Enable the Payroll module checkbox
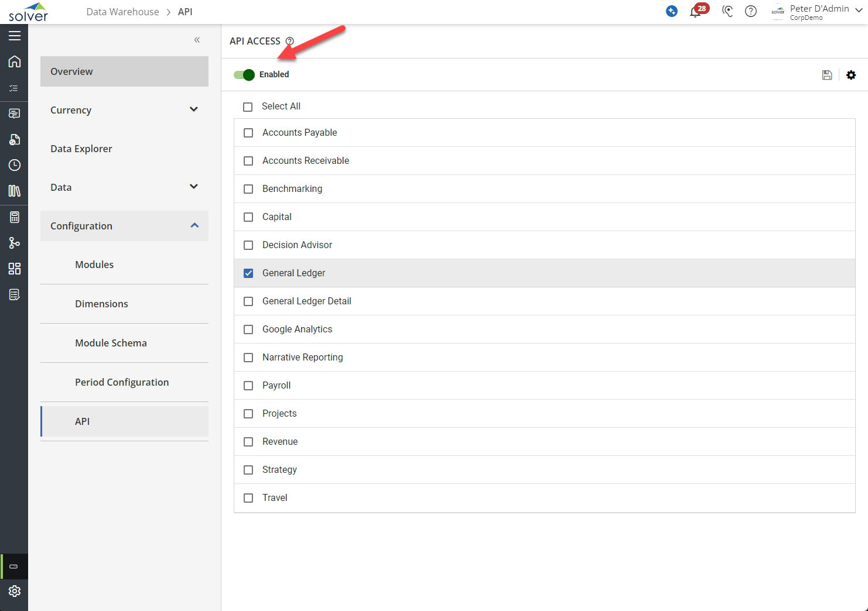The image size is (868, 611). pyautogui.click(x=248, y=386)
